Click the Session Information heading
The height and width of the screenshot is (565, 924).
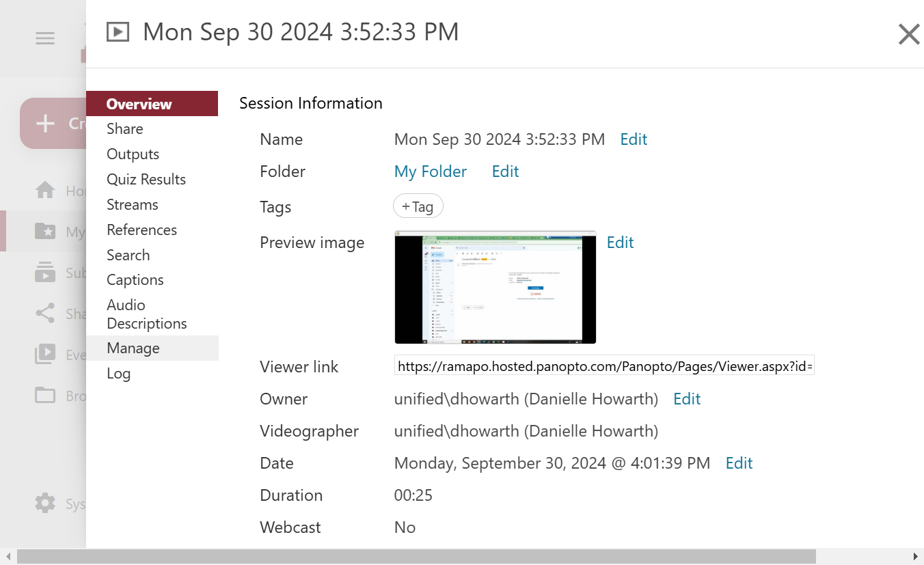(x=311, y=103)
